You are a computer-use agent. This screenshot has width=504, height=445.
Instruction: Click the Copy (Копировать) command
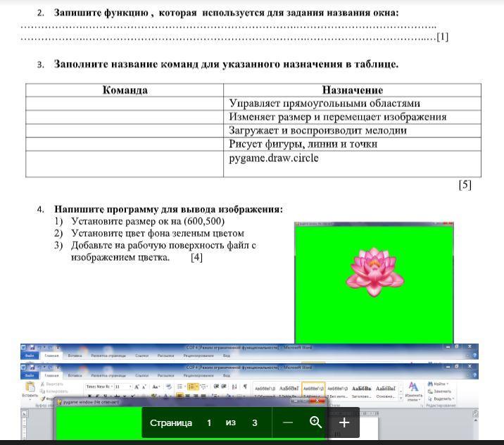pyautogui.click(x=54, y=391)
